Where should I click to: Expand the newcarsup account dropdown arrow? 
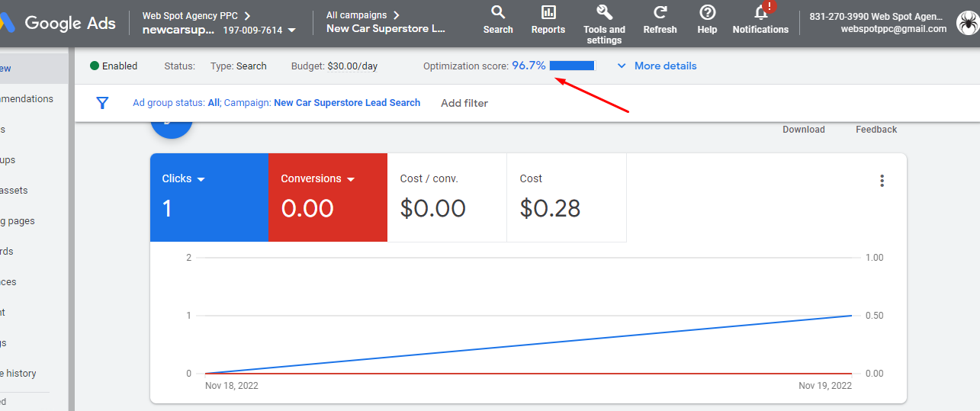292,31
